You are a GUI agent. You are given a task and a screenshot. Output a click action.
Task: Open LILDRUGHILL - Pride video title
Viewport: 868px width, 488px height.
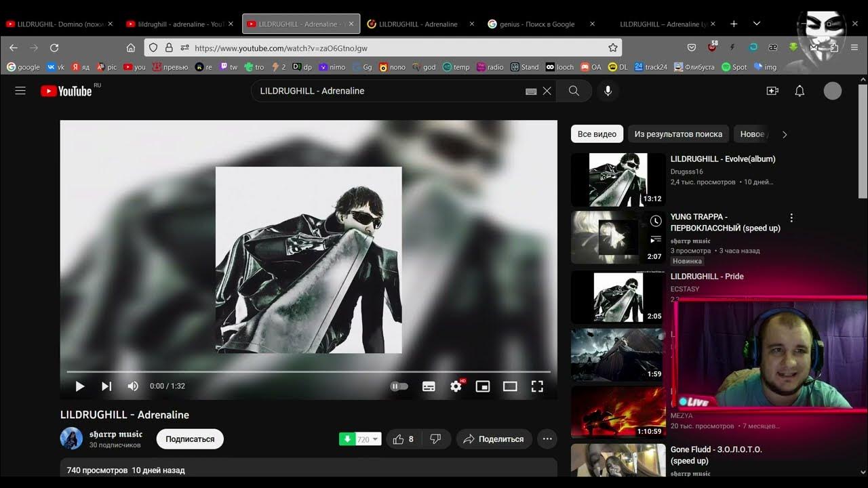tap(707, 277)
